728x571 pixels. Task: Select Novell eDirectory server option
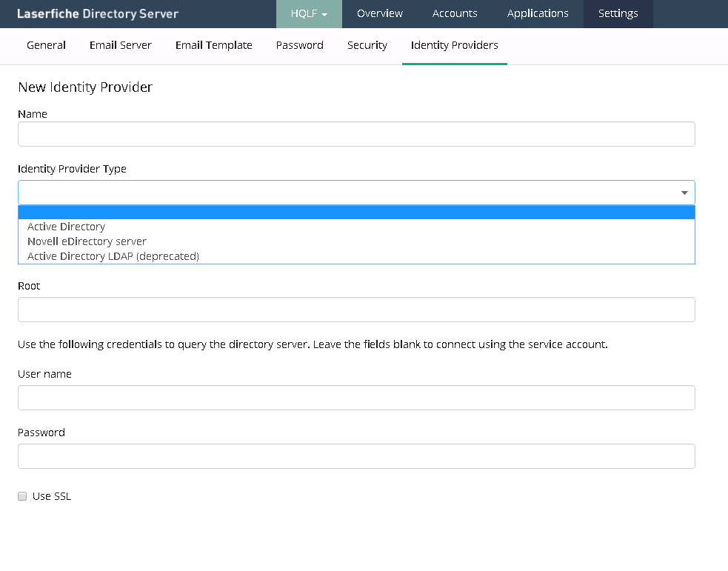coord(87,241)
